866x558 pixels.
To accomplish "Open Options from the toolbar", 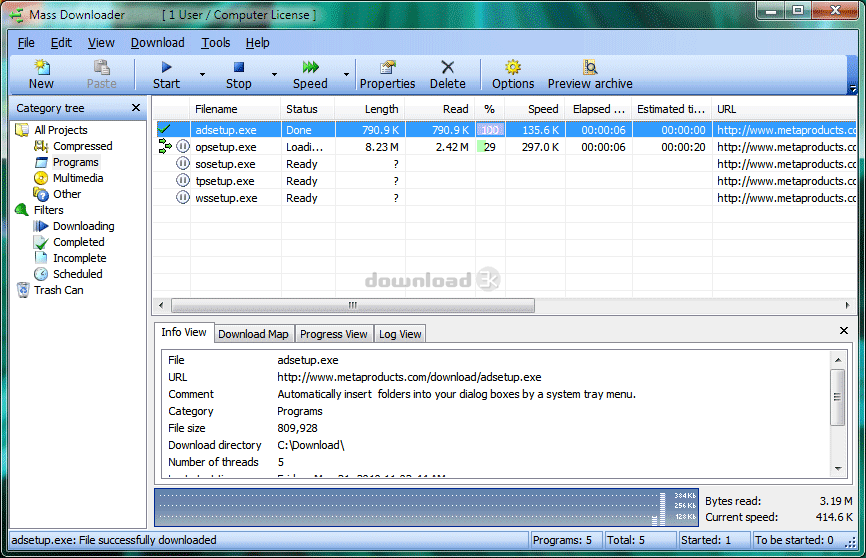I will [x=513, y=74].
